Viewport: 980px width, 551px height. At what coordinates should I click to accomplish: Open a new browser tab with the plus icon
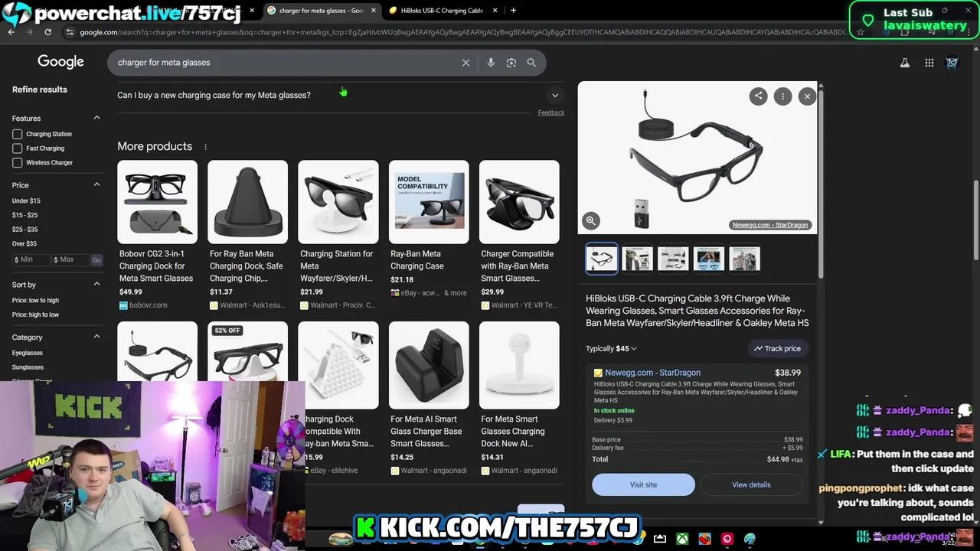[x=513, y=11]
